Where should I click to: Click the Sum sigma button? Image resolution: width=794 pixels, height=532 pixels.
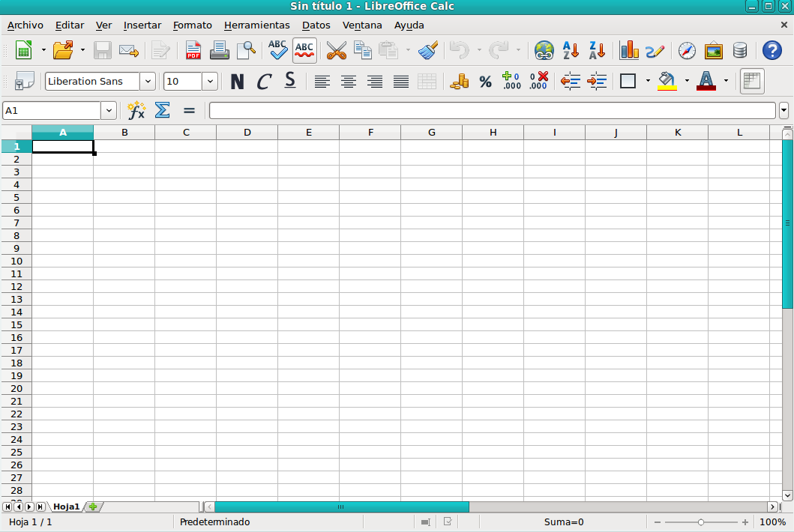(x=162, y=110)
